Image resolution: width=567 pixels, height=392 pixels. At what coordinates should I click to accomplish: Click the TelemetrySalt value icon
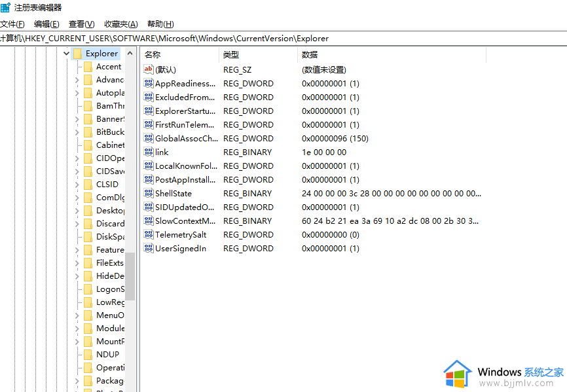149,234
